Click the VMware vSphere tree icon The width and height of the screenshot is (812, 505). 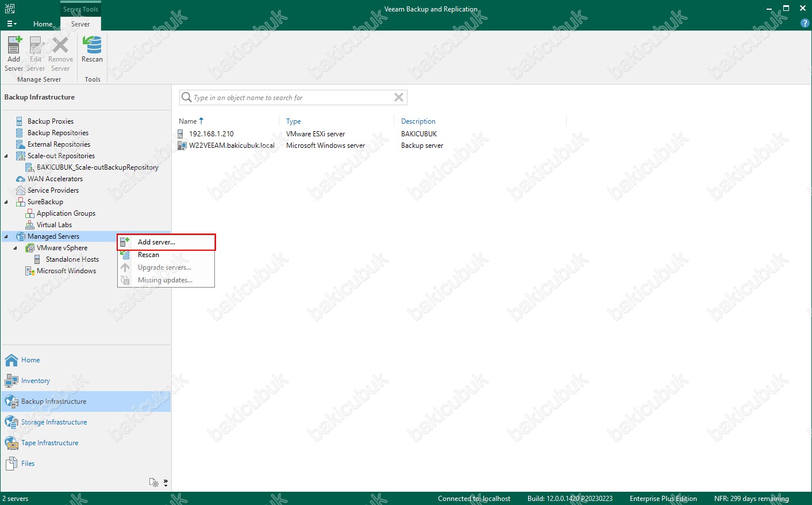[30, 248]
